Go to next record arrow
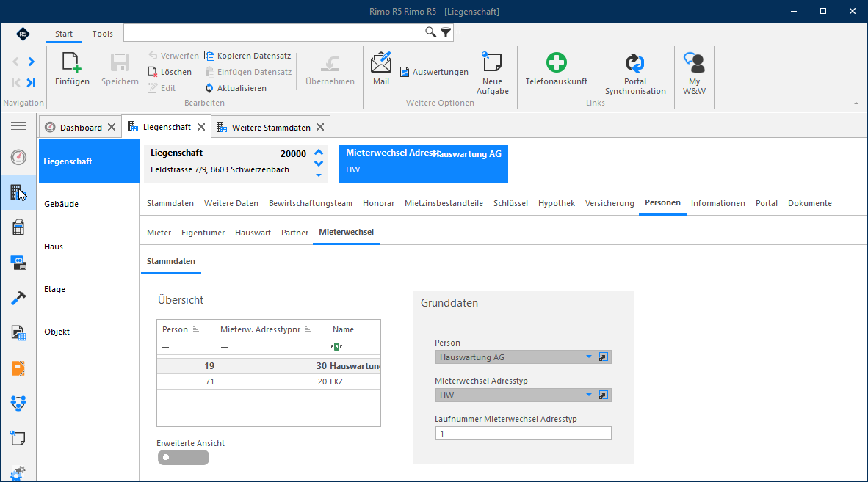 (32, 62)
